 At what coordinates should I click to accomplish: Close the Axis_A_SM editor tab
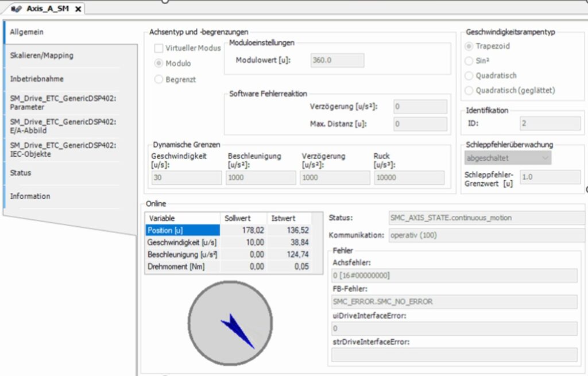pyautogui.click(x=78, y=9)
